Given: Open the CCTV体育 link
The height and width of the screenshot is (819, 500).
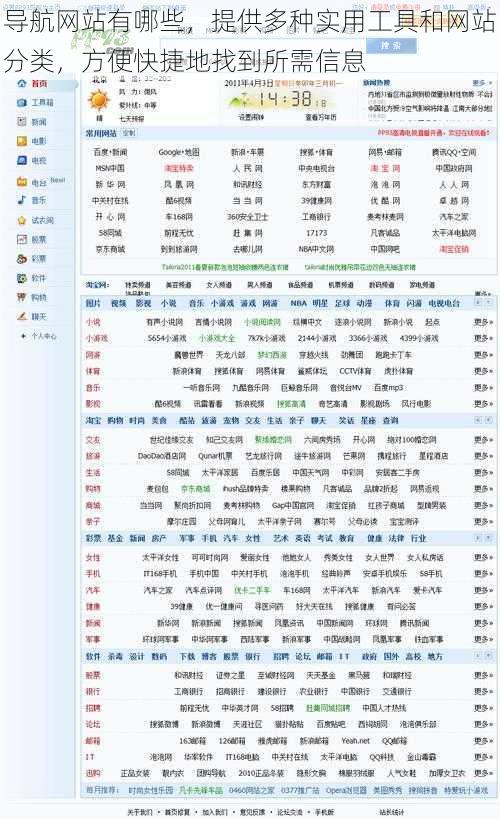Looking at the screenshot, I should [x=355, y=371].
